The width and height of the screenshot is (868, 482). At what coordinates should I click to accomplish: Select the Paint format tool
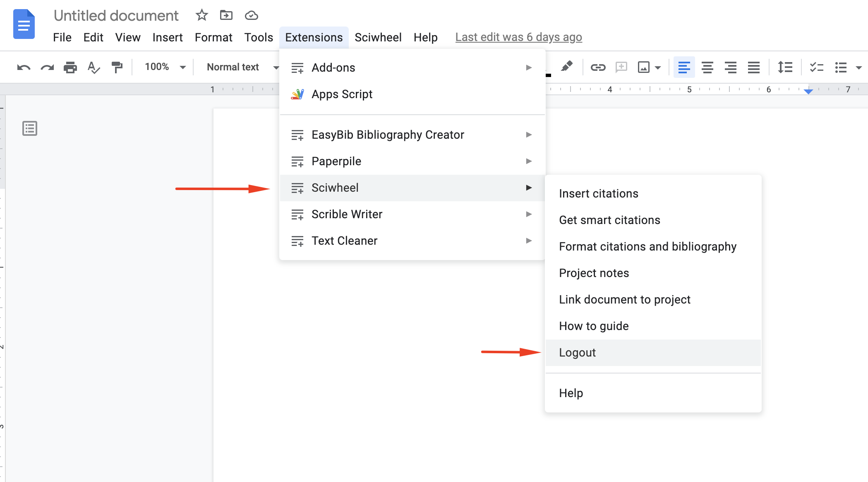(x=117, y=67)
